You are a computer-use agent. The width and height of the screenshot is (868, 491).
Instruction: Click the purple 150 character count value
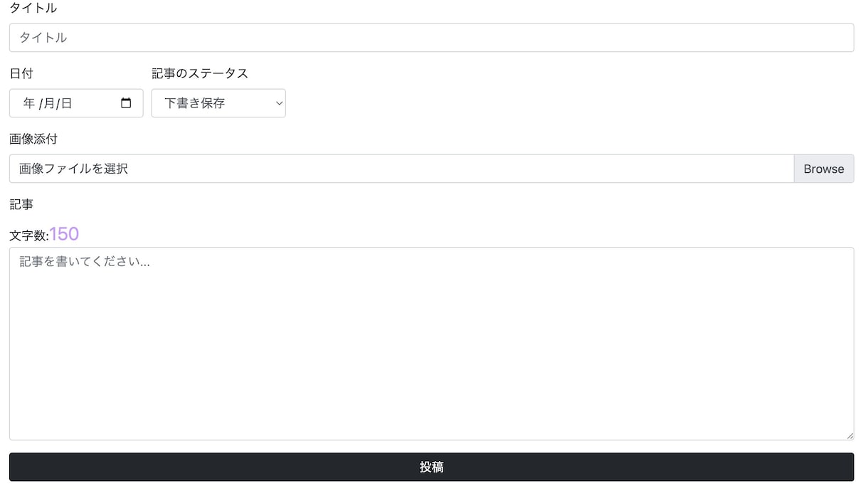tap(64, 234)
